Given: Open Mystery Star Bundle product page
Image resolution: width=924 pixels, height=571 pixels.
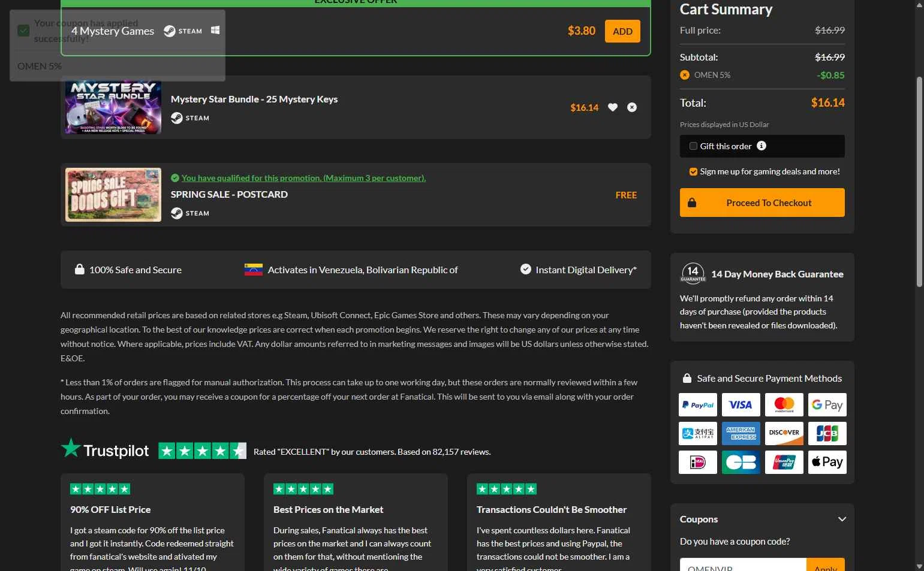Looking at the screenshot, I should tap(254, 99).
